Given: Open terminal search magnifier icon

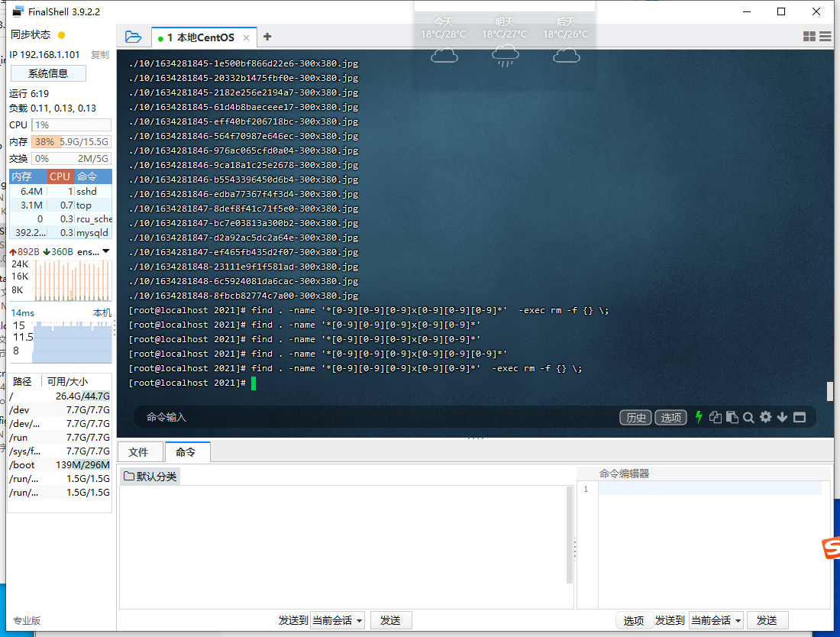Looking at the screenshot, I should 748,417.
